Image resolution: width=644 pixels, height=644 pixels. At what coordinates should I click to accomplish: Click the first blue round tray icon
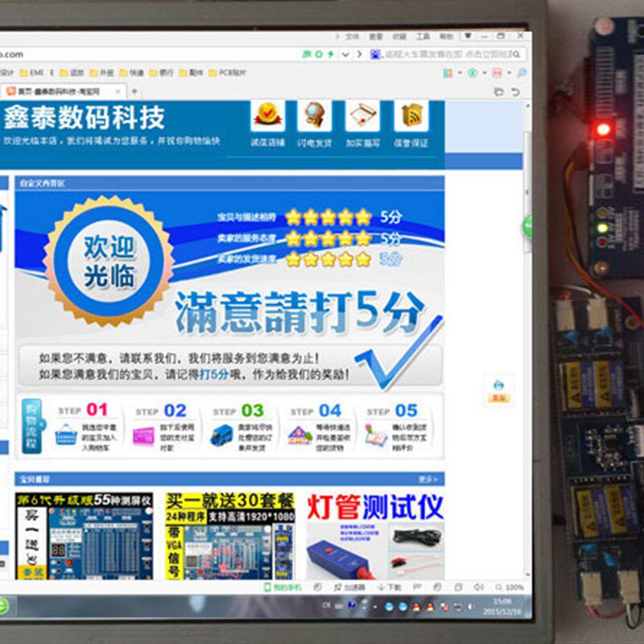click(389, 607)
